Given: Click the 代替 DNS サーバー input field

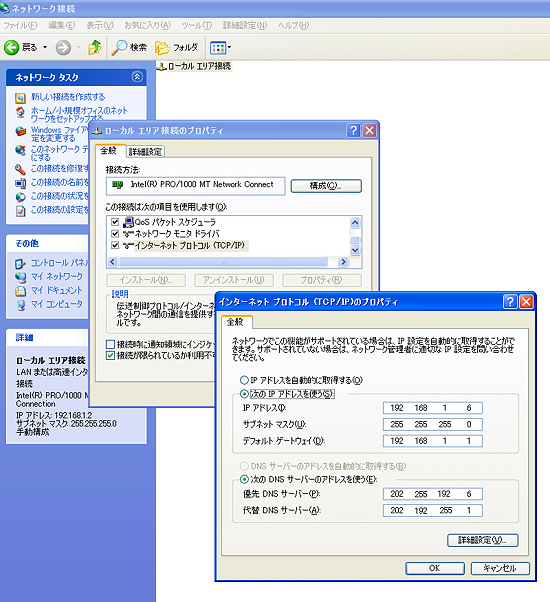Looking at the screenshot, I should (x=433, y=510).
